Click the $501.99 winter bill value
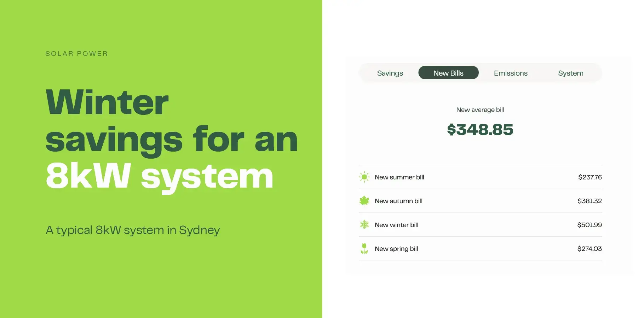This screenshot has height=318, width=644. click(590, 225)
